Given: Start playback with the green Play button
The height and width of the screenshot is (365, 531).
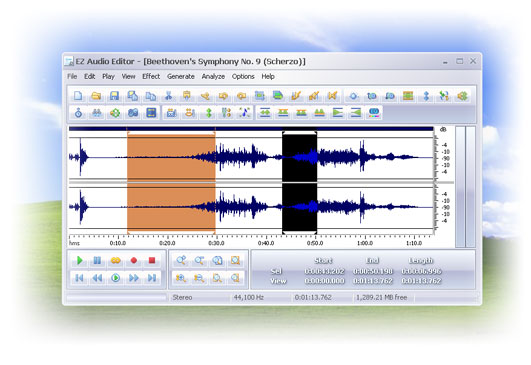Looking at the screenshot, I should 80,260.
